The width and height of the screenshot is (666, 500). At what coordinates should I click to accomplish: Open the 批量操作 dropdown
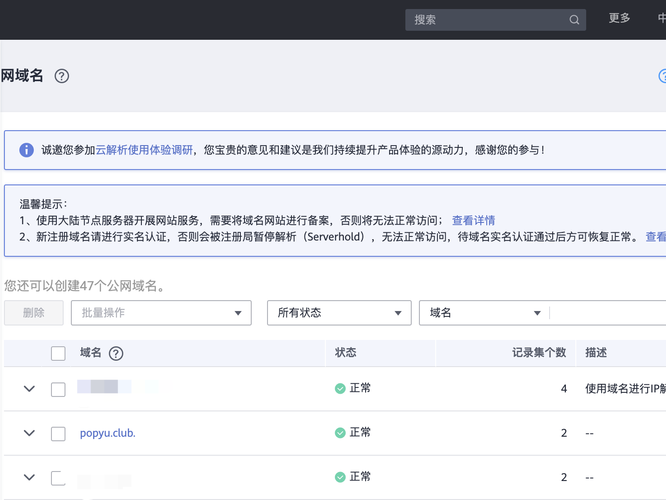(x=161, y=313)
